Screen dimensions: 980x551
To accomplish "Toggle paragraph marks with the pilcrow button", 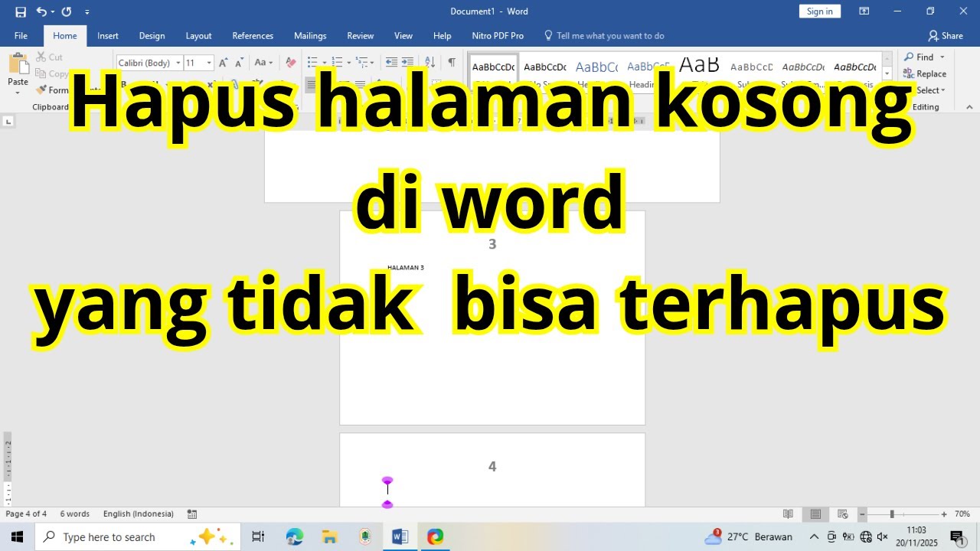I will 452,63.
